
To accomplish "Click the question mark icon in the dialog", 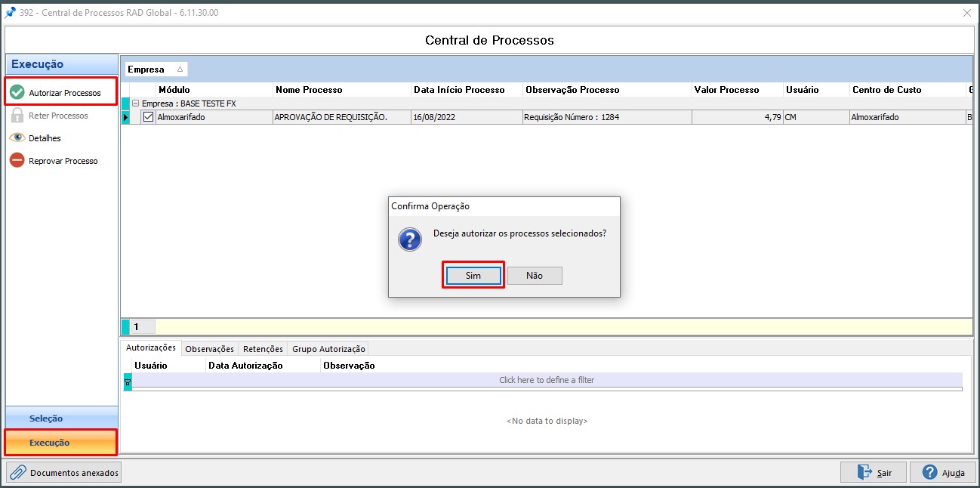I will coord(409,239).
